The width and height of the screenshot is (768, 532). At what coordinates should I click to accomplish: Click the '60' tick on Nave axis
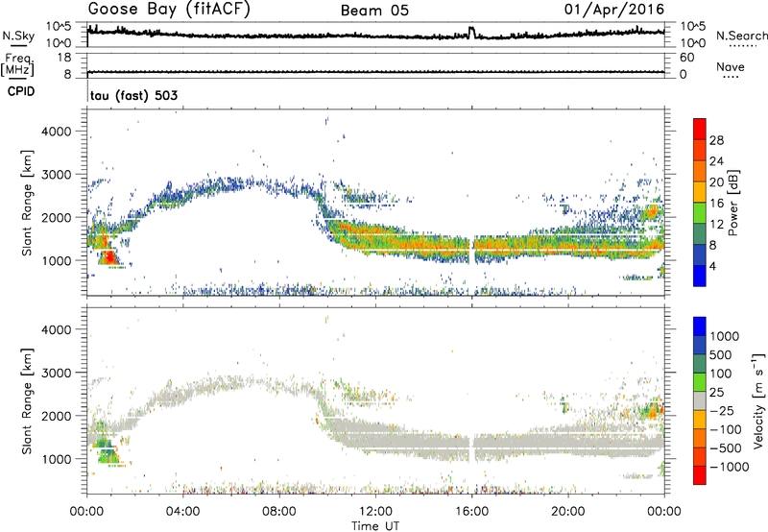click(x=686, y=58)
